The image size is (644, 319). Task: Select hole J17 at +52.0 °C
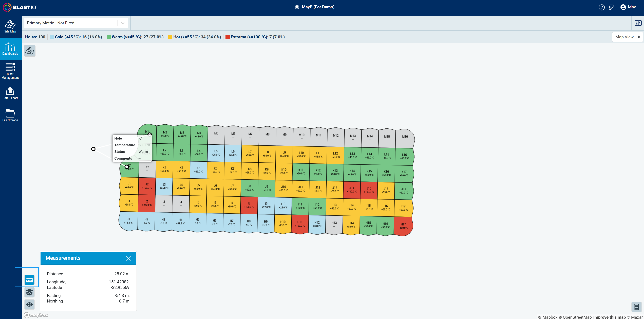(x=404, y=191)
